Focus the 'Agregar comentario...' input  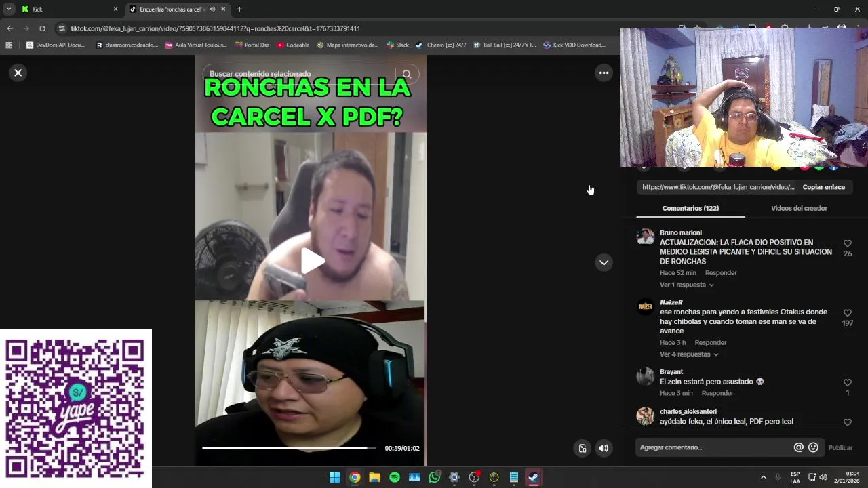coord(713,447)
